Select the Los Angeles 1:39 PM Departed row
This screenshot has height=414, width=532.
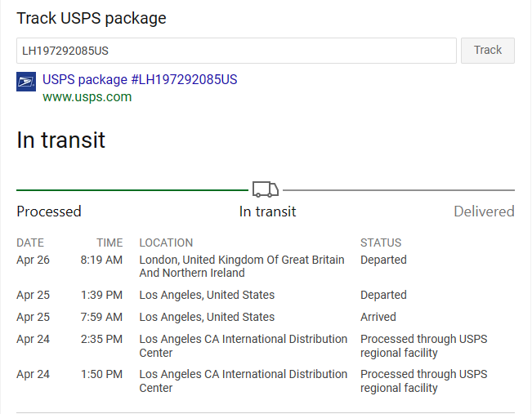(266, 295)
